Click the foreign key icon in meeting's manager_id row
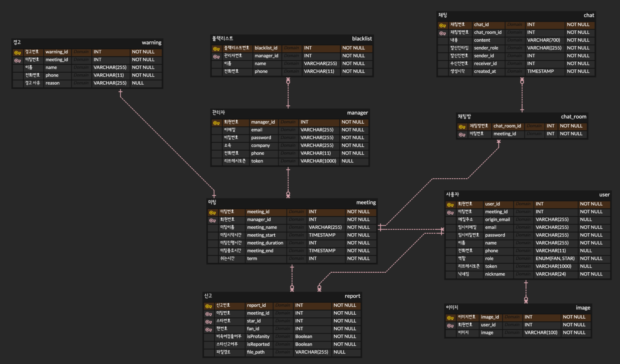The image size is (620, 364). pyautogui.click(x=212, y=220)
